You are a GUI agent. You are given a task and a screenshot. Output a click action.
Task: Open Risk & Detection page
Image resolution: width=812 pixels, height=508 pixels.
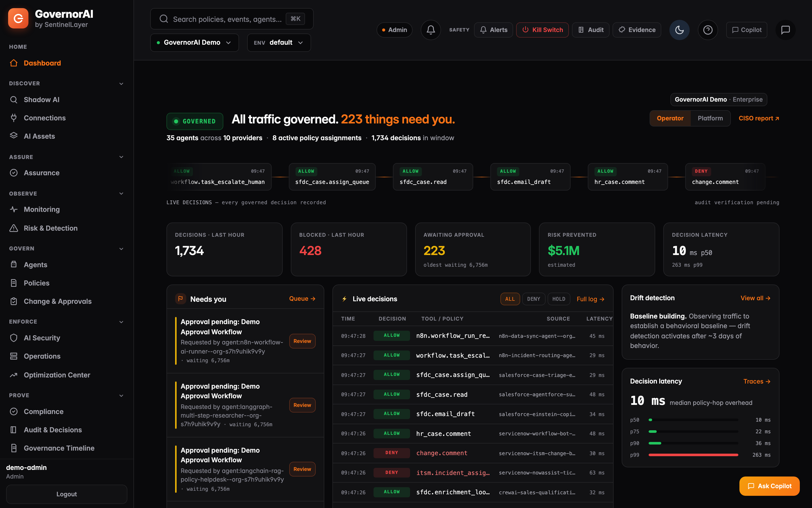tap(67, 228)
